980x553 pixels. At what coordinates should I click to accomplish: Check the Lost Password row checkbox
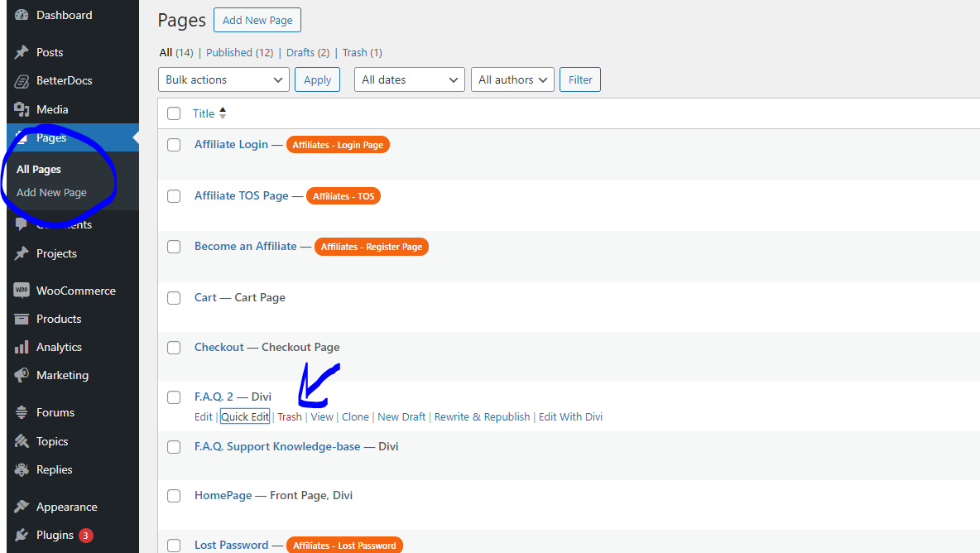174,546
